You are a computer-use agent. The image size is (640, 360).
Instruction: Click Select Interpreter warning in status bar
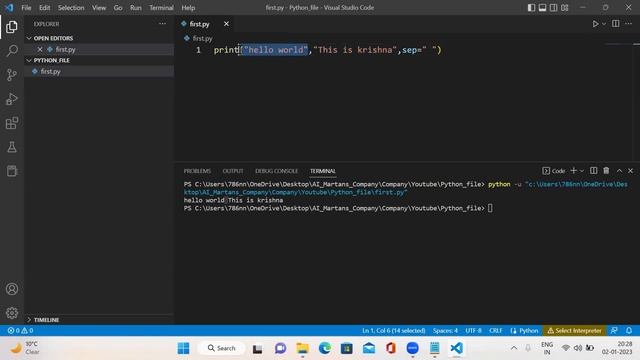coord(574,331)
